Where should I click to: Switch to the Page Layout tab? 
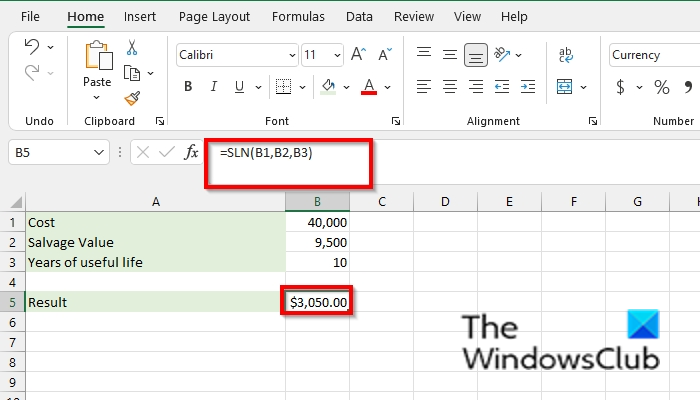214,17
